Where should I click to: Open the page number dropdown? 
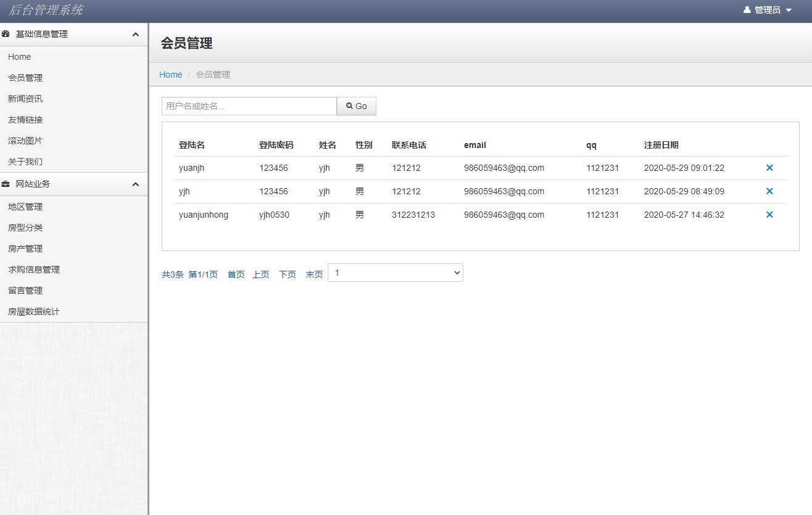coord(395,272)
